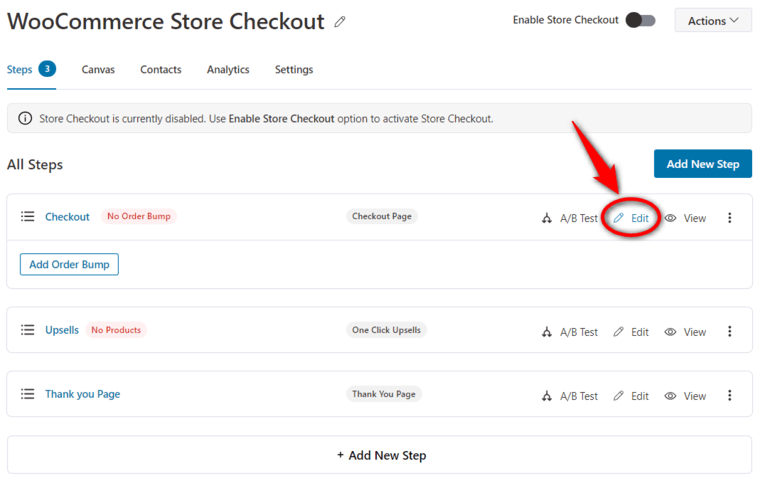Open the Upsells step link
The height and width of the screenshot is (481, 760).
coord(62,330)
